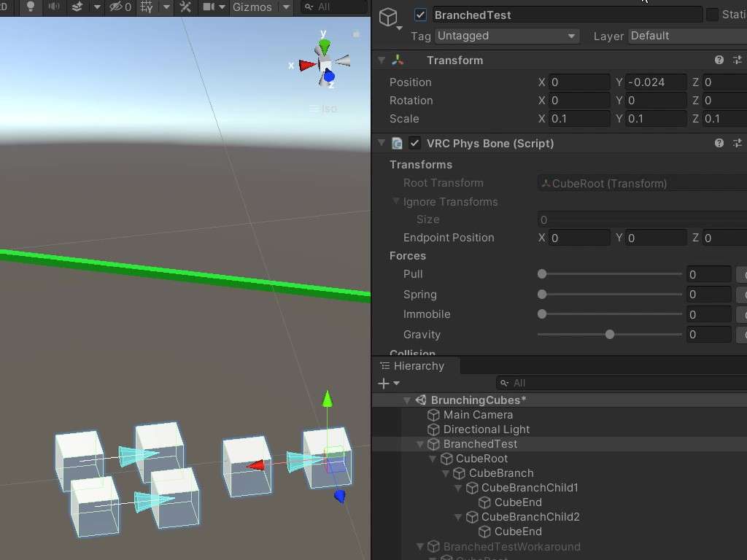Disable the BranchedTest active checkbox
This screenshot has height=560, width=747.
pos(420,15)
